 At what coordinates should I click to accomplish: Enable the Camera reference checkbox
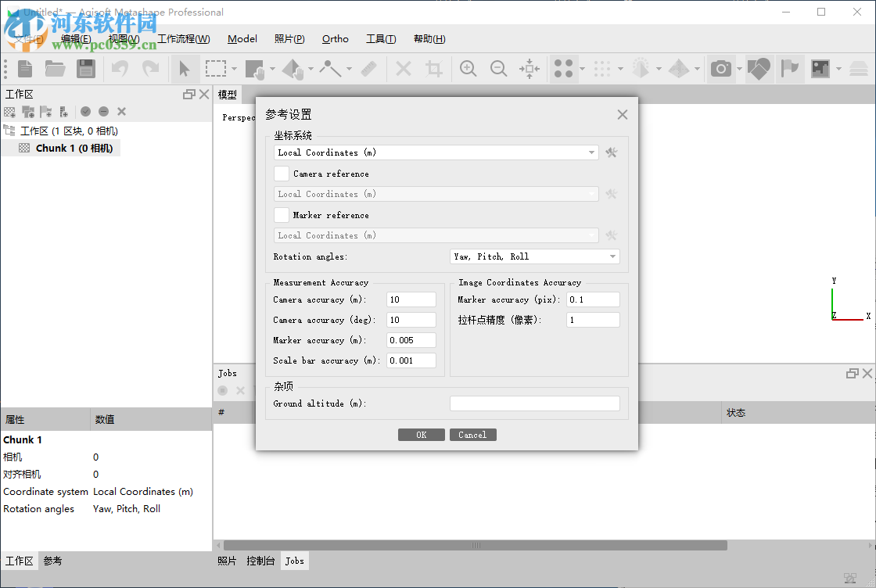click(x=281, y=174)
